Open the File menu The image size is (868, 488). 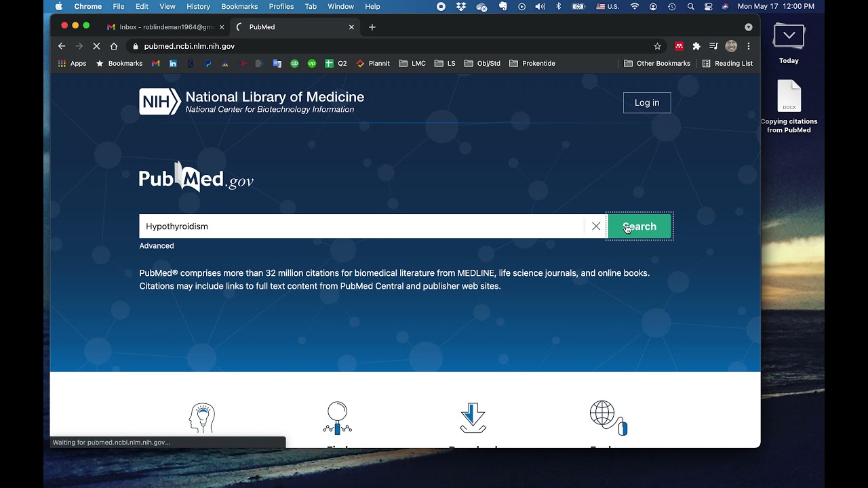[x=119, y=6]
